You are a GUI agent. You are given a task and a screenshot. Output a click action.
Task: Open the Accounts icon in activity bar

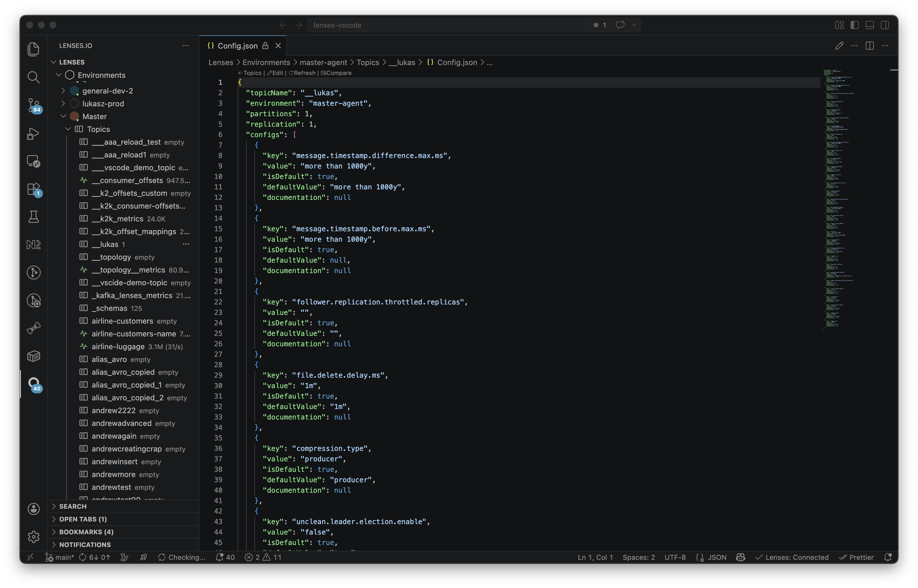click(x=34, y=509)
